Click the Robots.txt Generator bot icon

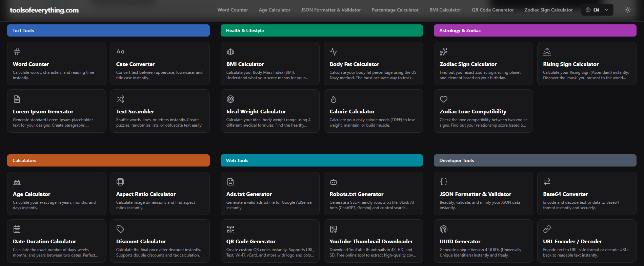click(334, 182)
